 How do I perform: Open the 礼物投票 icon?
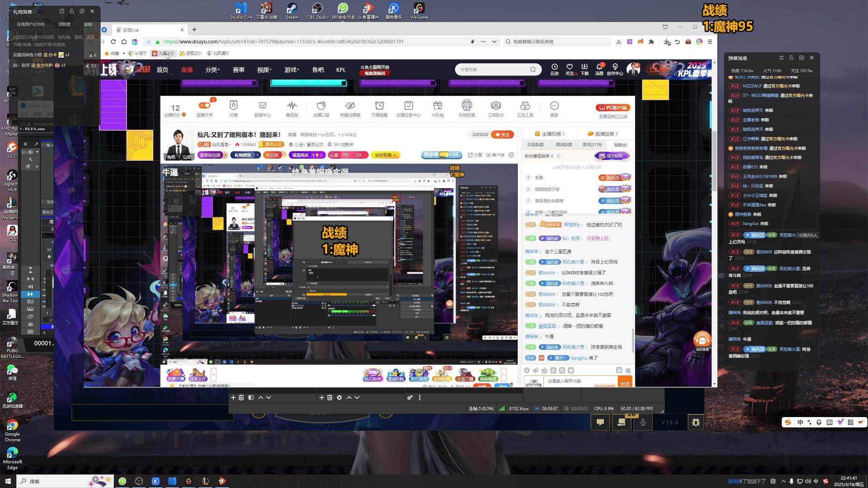click(x=467, y=108)
